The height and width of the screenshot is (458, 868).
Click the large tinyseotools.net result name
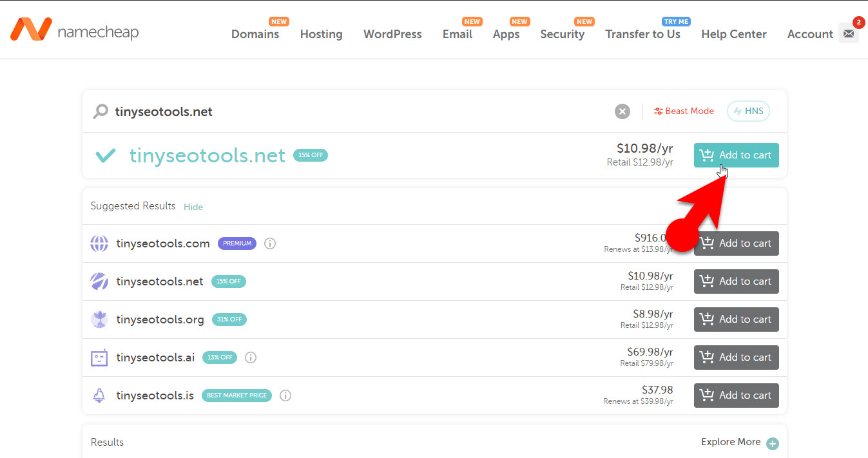(207, 155)
